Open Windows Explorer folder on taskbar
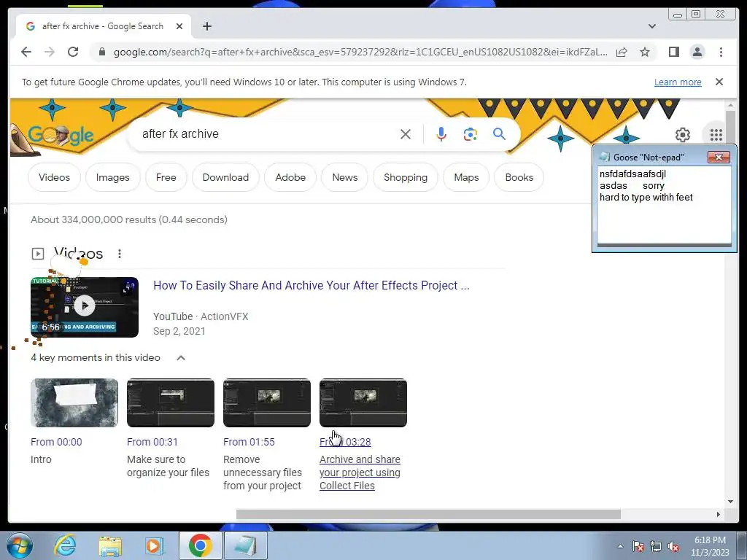Viewport: 747px width, 560px height. point(110,545)
